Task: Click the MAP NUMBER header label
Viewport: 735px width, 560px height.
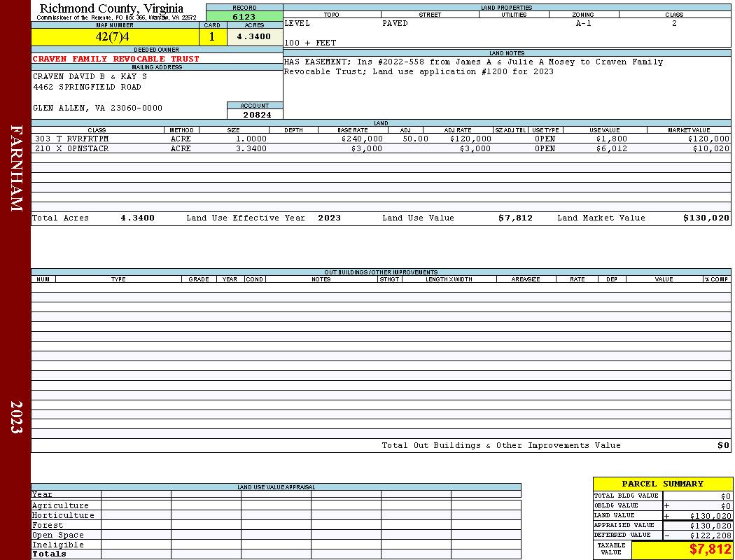Action: click(x=115, y=25)
